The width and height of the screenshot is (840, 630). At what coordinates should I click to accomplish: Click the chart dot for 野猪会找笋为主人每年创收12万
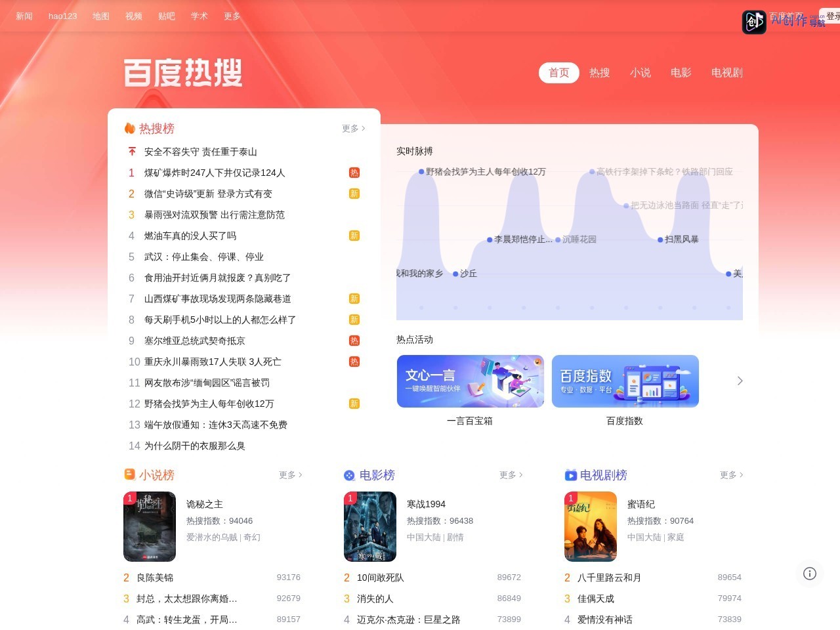(x=421, y=172)
